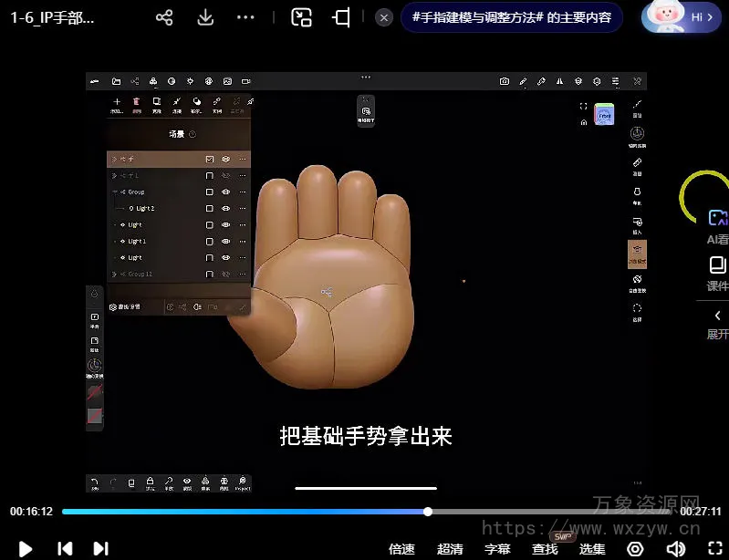
Task: Click the red trash delete icon
Action: pyautogui.click(x=136, y=102)
